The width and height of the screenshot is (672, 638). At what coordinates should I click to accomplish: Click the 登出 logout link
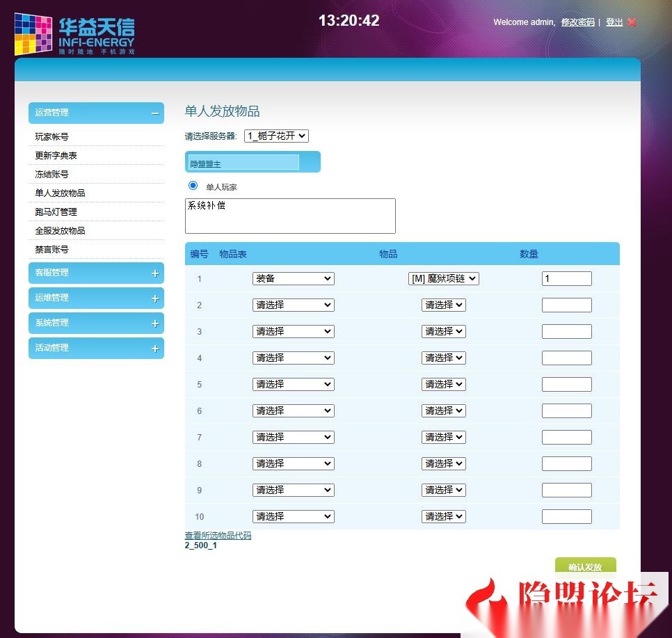tap(614, 22)
